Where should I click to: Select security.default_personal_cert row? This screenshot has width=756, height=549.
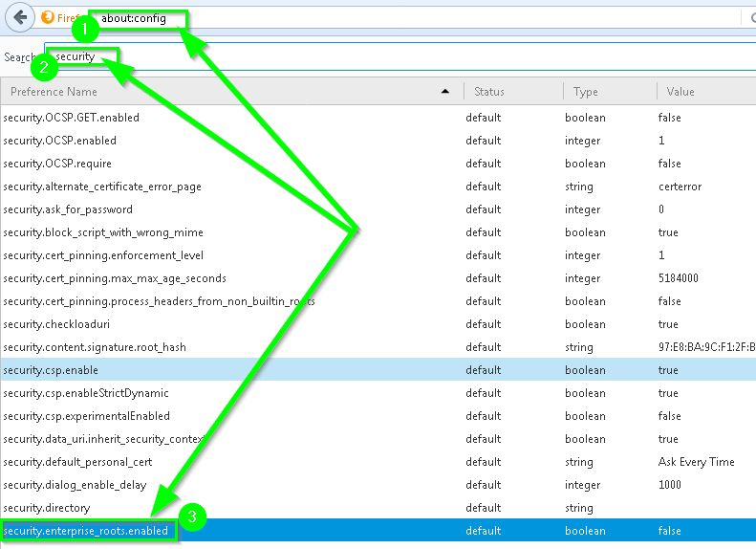point(378,462)
